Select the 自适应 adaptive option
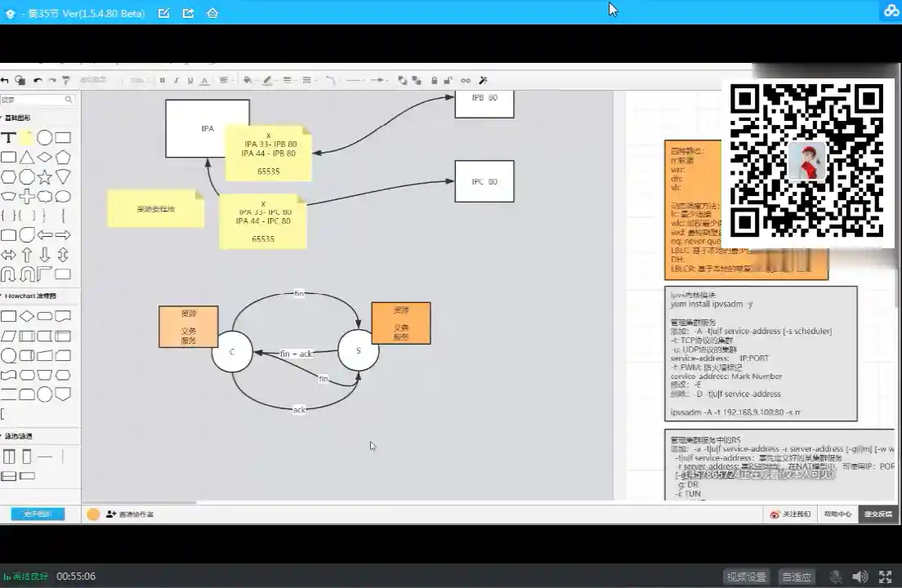Viewport: 902px width, 588px height. coord(797,577)
